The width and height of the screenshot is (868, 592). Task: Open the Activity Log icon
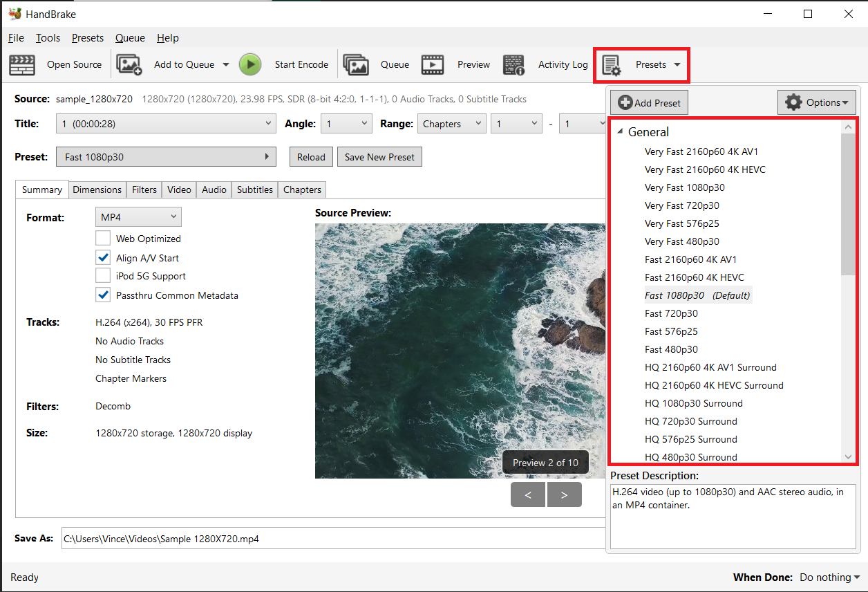point(513,64)
